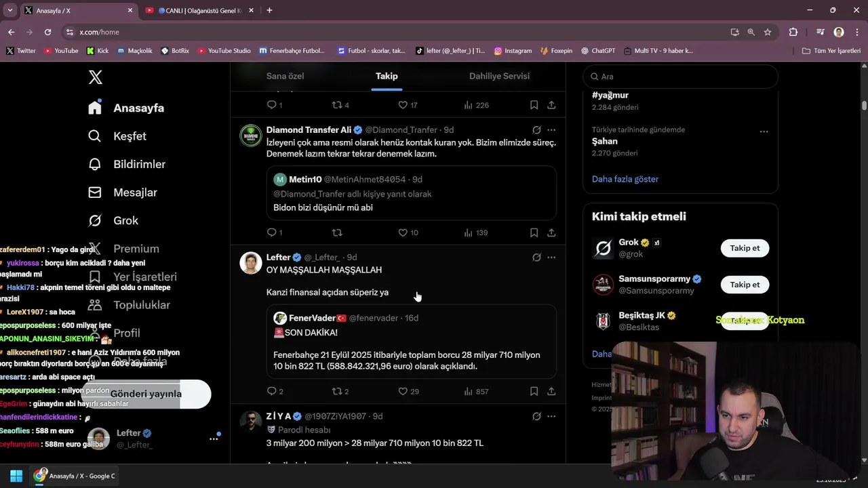
Task: Open Grok explain icon on Lefter post
Action: point(536,257)
